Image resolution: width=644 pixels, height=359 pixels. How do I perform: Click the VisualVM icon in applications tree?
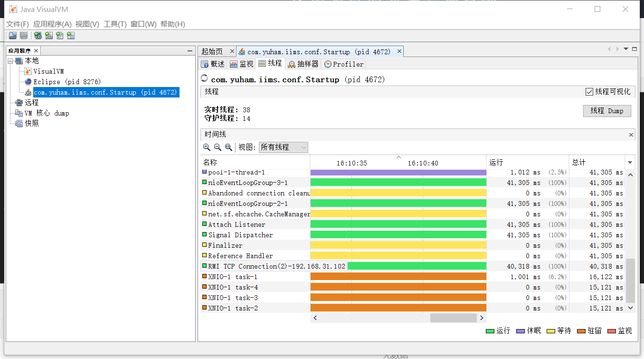pyautogui.click(x=28, y=71)
